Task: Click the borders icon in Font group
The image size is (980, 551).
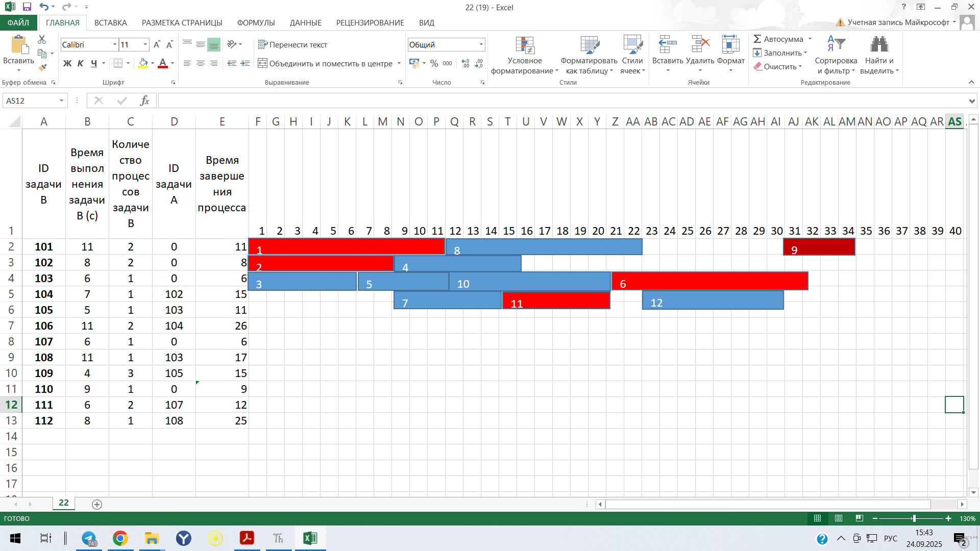Action: 118,63
